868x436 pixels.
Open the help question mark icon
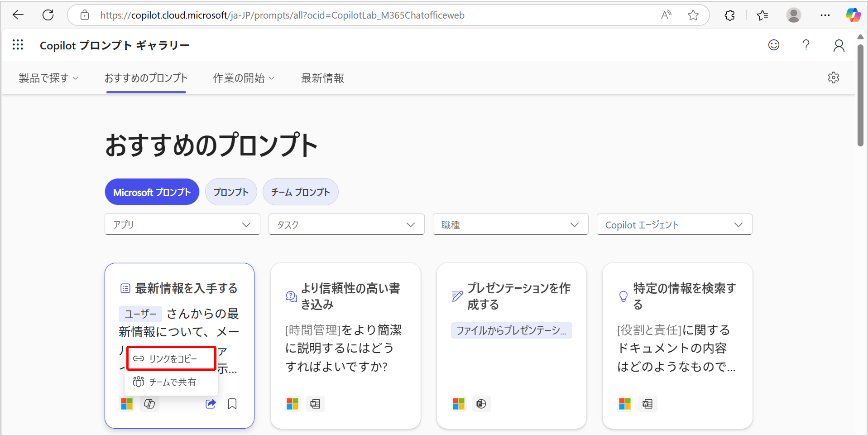[806, 45]
